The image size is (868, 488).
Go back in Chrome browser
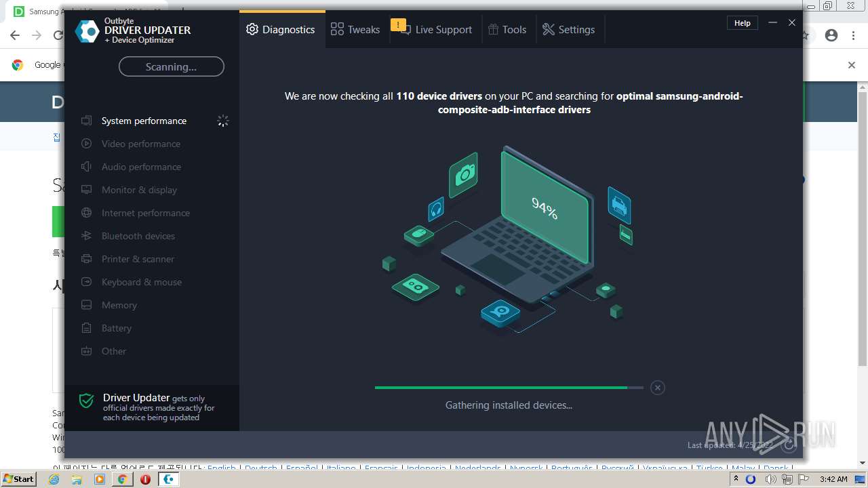pyautogui.click(x=15, y=35)
